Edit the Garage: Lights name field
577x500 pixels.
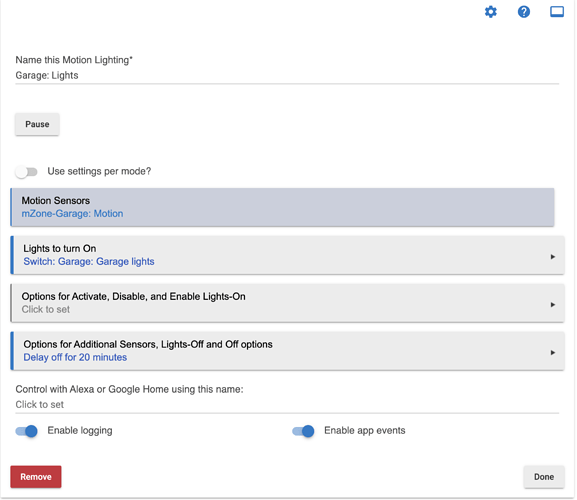(x=287, y=75)
